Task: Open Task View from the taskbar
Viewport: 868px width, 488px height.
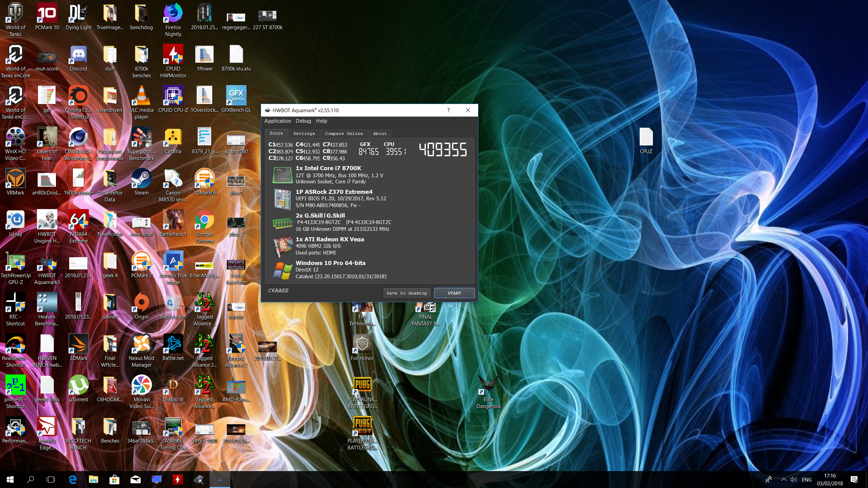Action: tap(51, 480)
